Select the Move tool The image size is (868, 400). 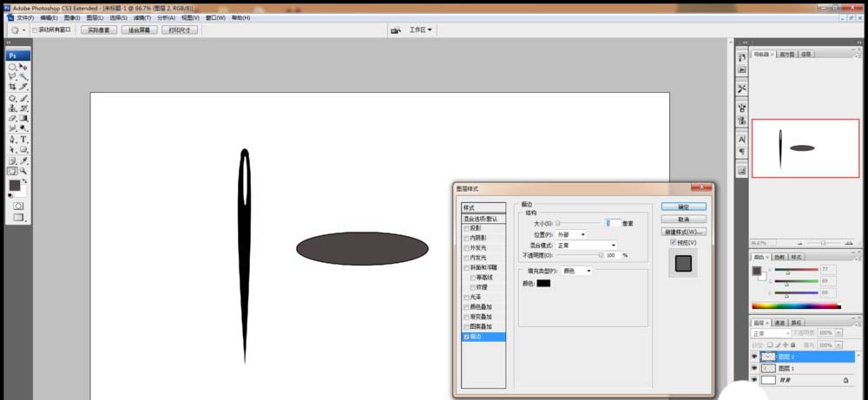[23, 67]
